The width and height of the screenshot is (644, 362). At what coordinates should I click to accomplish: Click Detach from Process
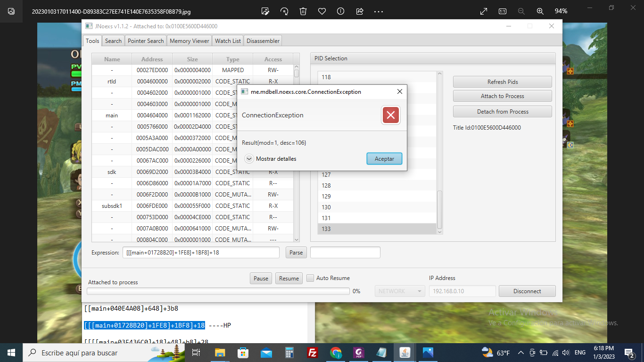coord(503,112)
